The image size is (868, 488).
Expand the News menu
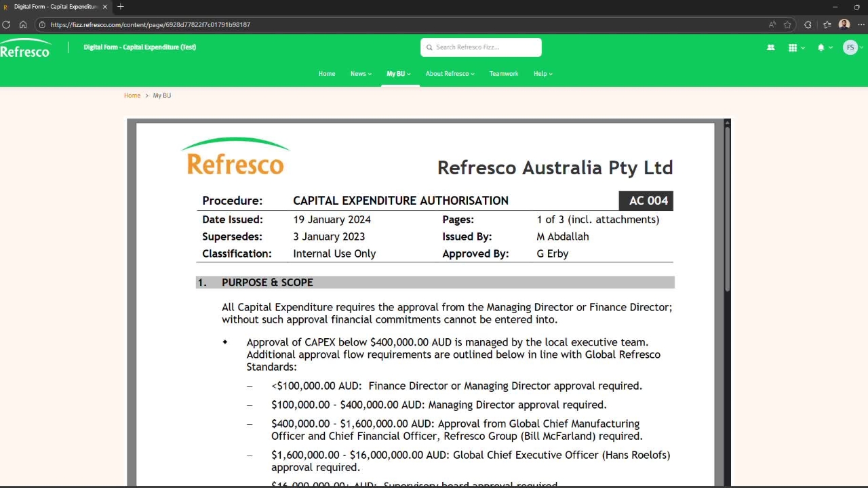(x=361, y=74)
